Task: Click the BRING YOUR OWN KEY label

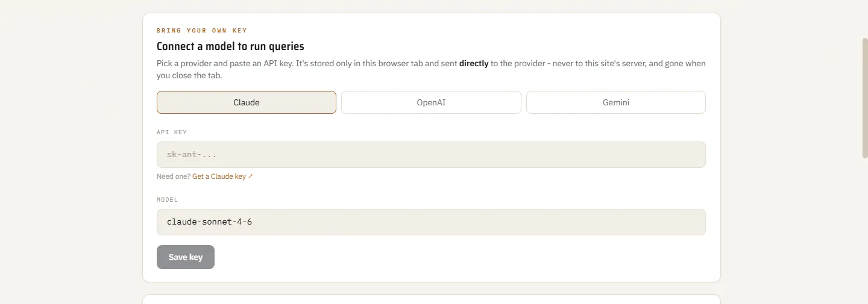Action: tap(202, 30)
